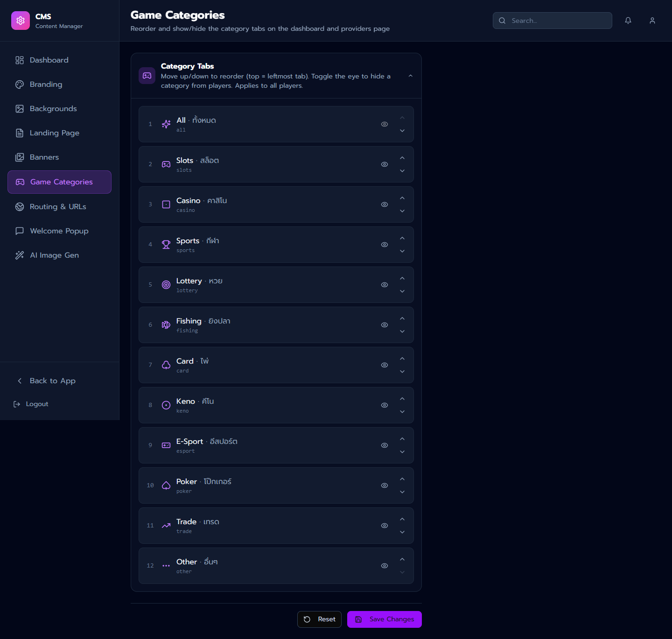Screen dimensions: 672x639
Task: Click Logout in the sidebar
Action: 59,404
